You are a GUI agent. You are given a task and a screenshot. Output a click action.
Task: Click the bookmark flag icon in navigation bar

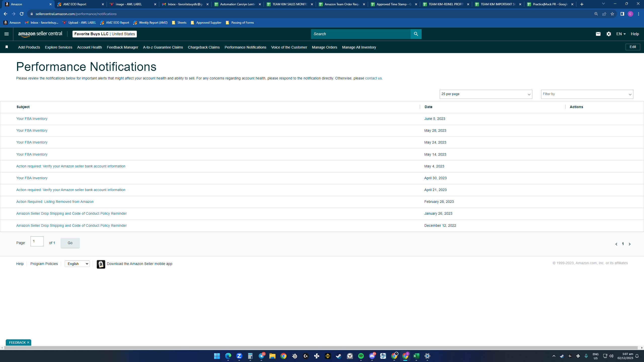[x=7, y=47]
